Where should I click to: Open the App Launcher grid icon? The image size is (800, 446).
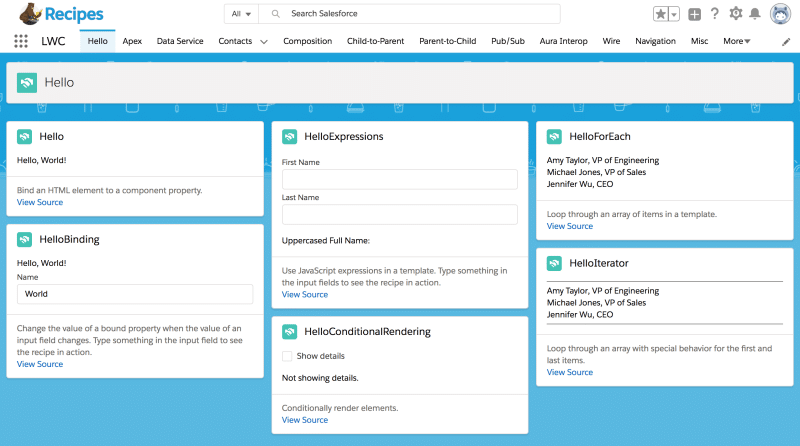[x=21, y=42]
